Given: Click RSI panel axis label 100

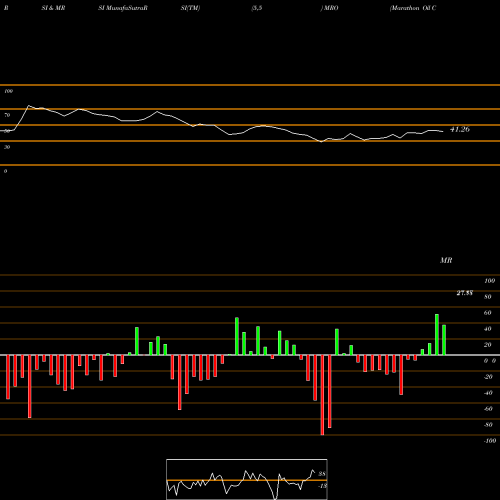Looking at the screenshot, I should (8, 91).
